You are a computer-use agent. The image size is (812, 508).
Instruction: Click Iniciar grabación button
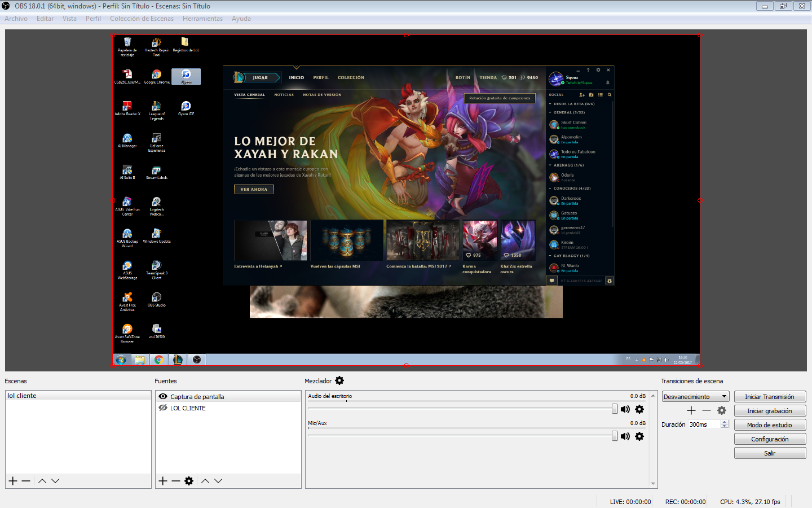coord(770,411)
